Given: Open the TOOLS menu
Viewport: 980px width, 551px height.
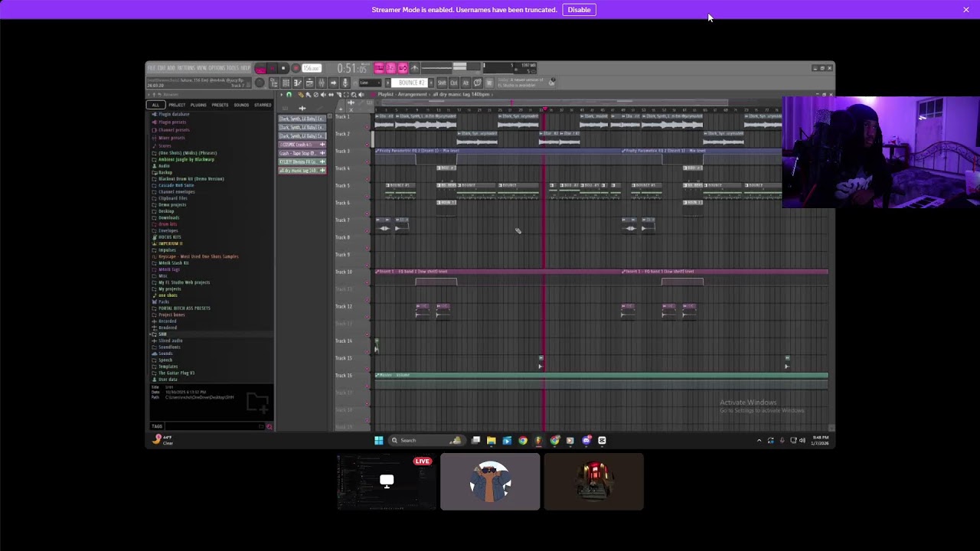Looking at the screenshot, I should (233, 68).
